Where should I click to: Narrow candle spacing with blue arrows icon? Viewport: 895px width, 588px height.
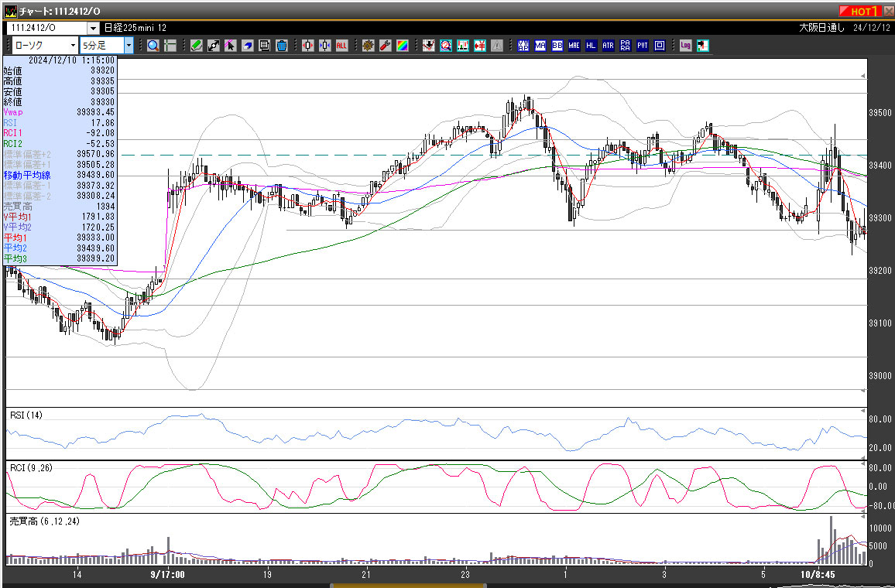point(324,46)
